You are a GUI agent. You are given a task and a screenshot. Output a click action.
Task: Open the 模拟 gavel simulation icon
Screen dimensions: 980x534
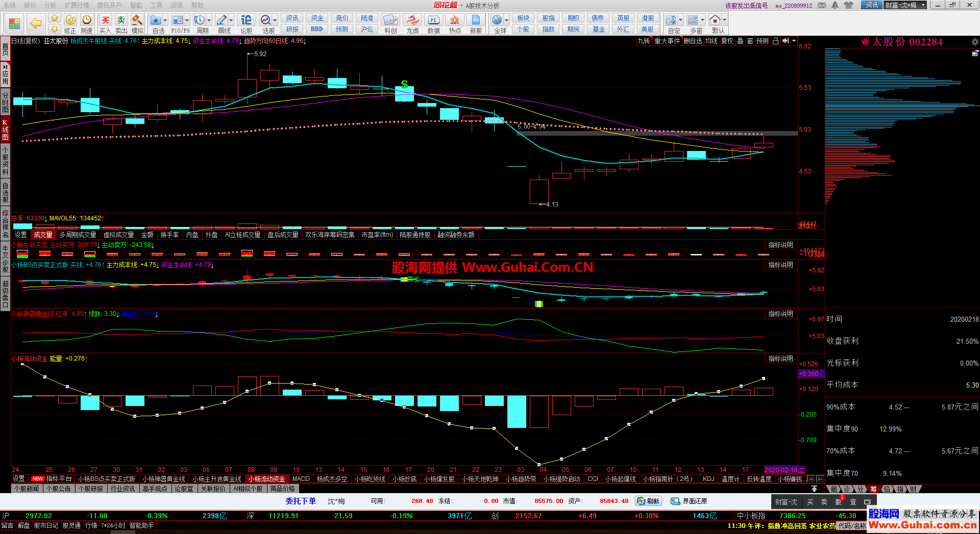[137, 21]
